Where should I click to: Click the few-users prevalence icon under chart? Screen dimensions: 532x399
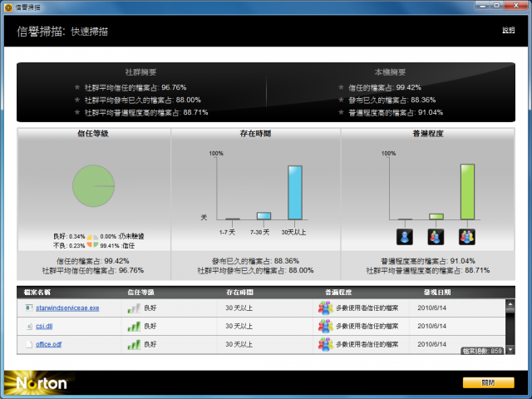click(x=436, y=236)
